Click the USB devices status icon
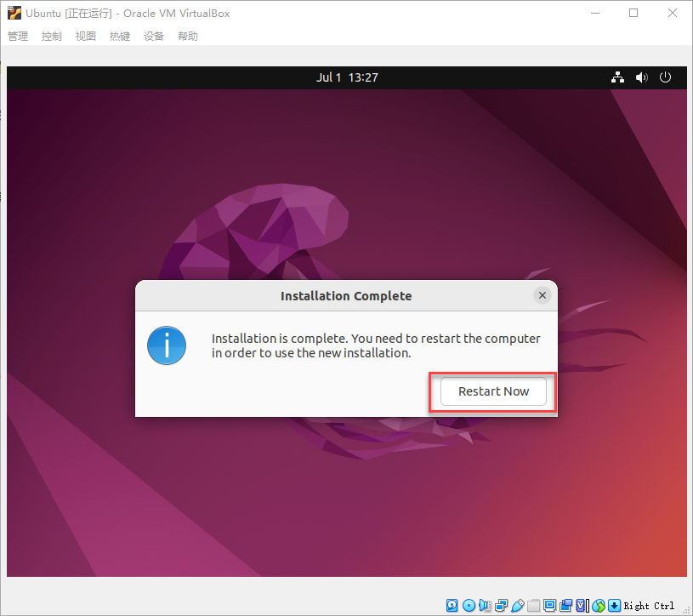This screenshot has height=616, width=693. click(x=518, y=606)
